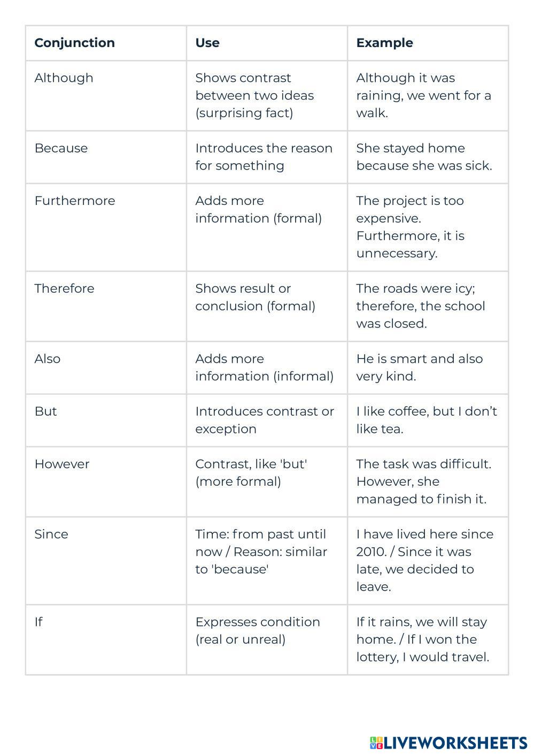Click 'She stayed home because she was sick' example

(424, 157)
